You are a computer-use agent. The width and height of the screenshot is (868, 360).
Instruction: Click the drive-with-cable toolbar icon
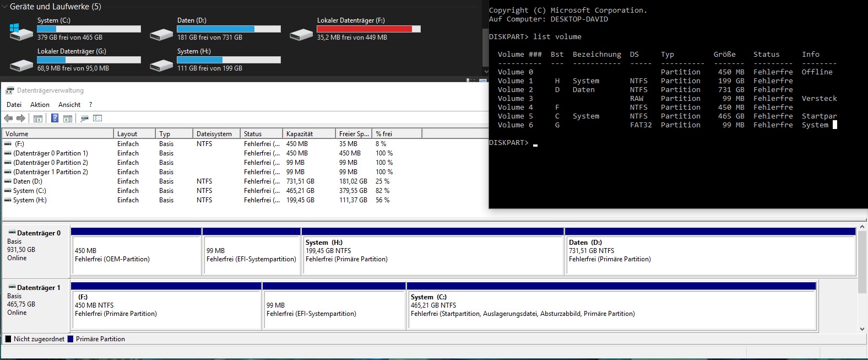coord(84,119)
